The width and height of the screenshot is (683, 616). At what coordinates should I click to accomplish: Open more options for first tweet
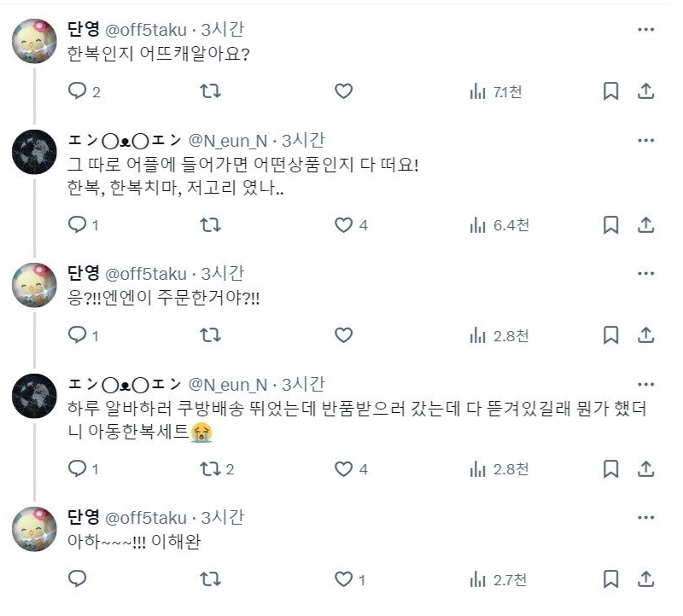[x=646, y=29]
